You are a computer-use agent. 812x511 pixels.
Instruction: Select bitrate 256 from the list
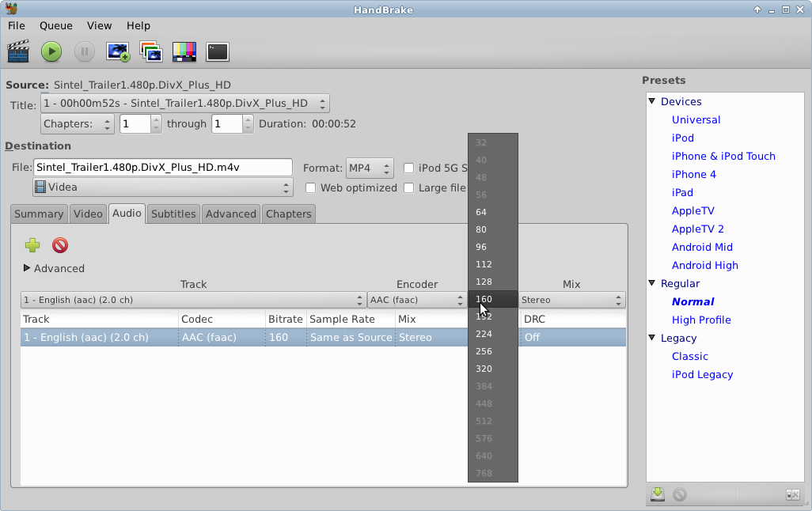[493, 351]
